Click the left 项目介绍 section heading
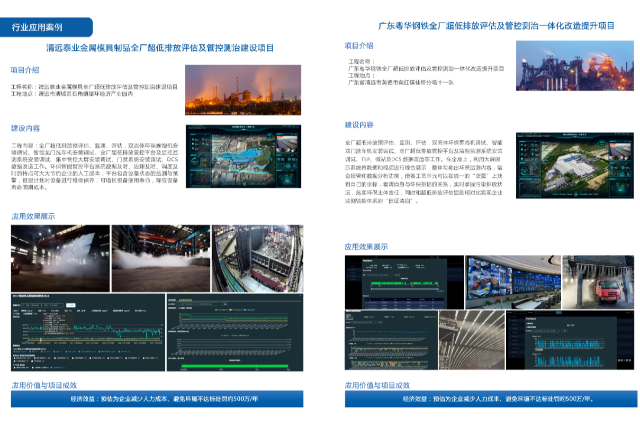This screenshot has width=640, height=426. click(x=26, y=70)
